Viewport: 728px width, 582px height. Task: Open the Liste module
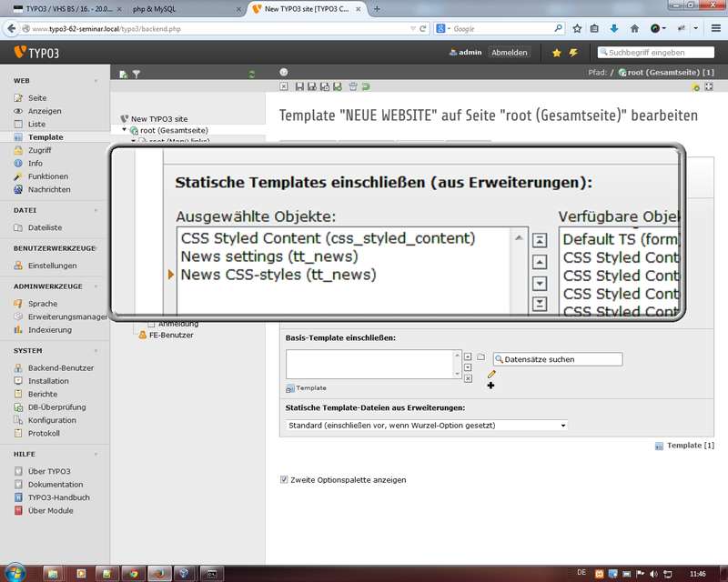coord(36,124)
